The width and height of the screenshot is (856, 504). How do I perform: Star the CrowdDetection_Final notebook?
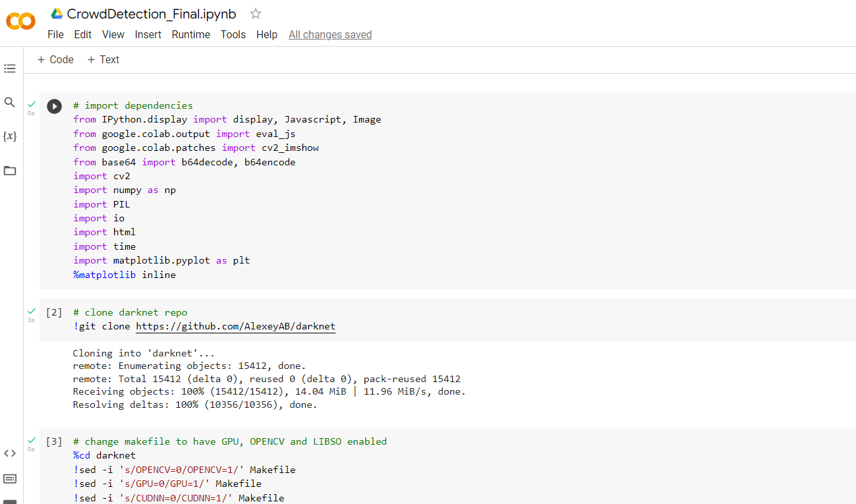point(255,13)
